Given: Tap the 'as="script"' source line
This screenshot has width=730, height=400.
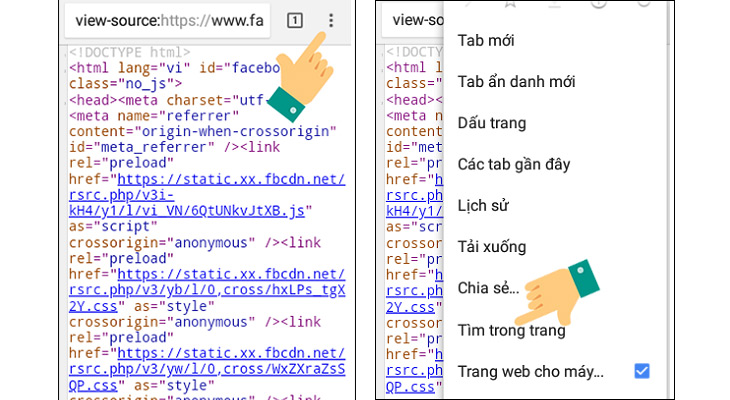Looking at the screenshot, I should point(113,226).
